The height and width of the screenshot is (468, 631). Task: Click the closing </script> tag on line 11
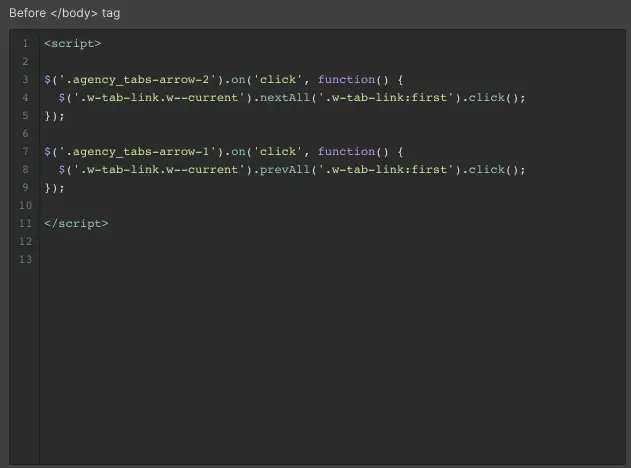76,223
